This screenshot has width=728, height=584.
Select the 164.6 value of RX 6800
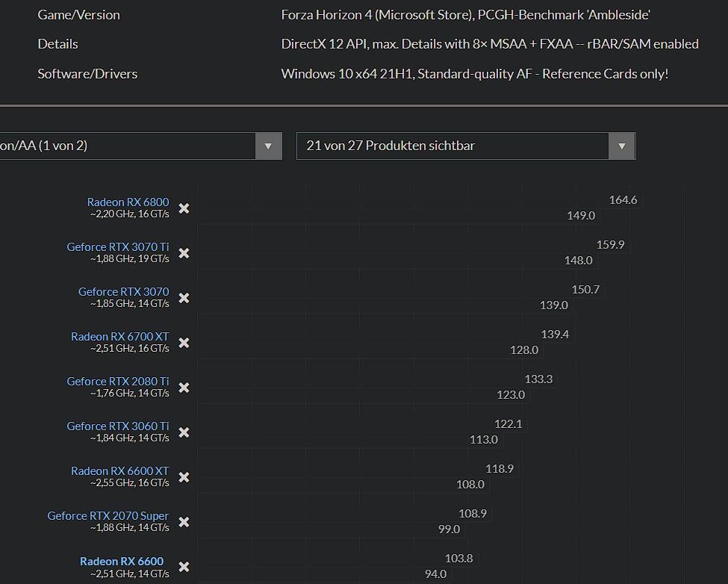click(x=623, y=200)
